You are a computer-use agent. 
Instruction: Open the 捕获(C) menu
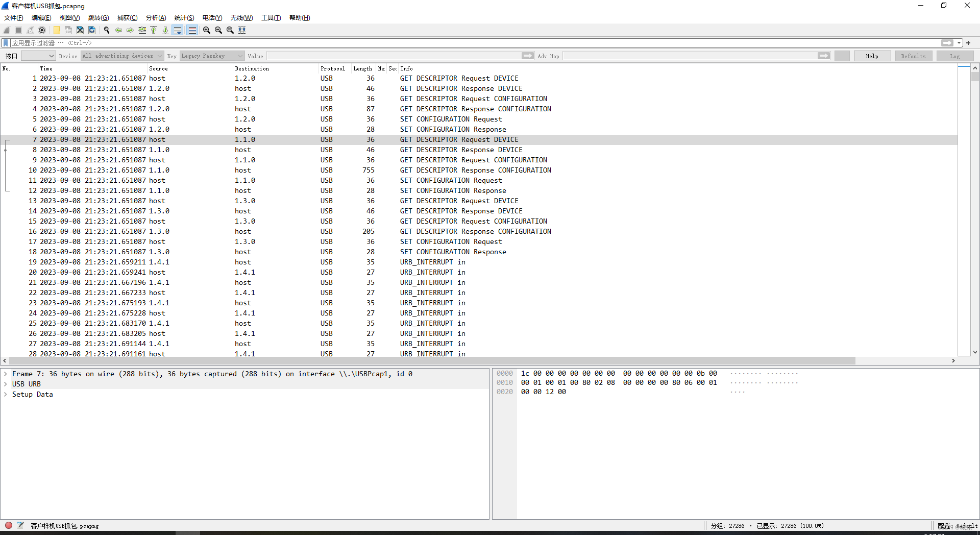click(x=127, y=18)
